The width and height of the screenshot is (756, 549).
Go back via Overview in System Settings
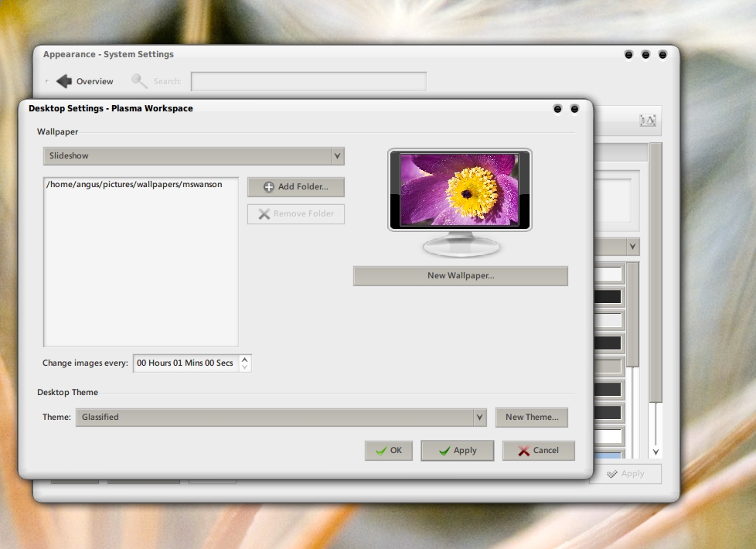tap(85, 81)
